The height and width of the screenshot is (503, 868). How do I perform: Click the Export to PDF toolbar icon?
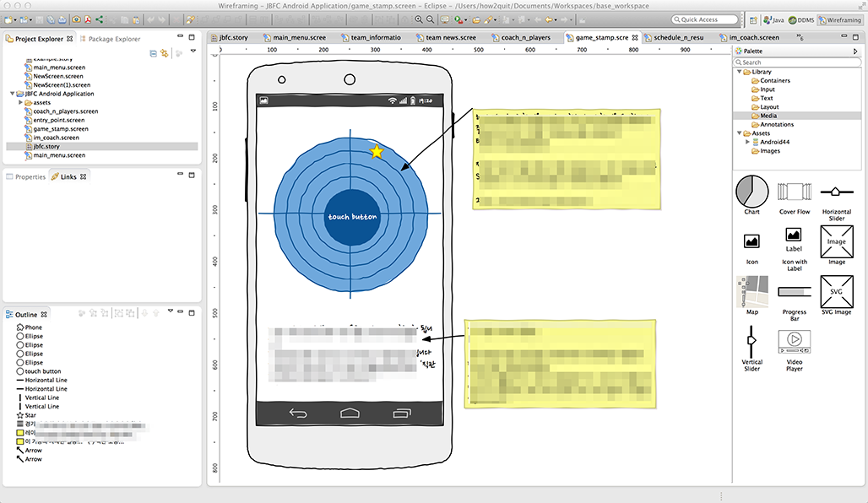[88, 18]
